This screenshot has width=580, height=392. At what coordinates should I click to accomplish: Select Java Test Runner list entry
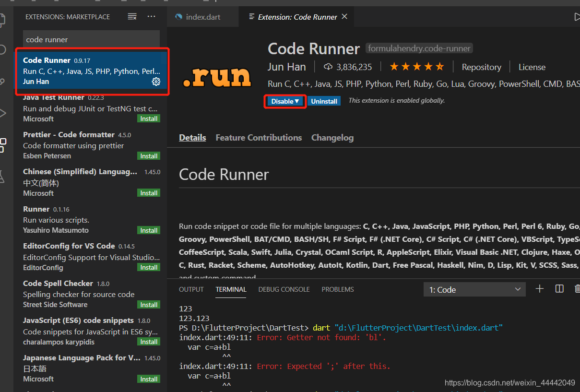click(90, 108)
